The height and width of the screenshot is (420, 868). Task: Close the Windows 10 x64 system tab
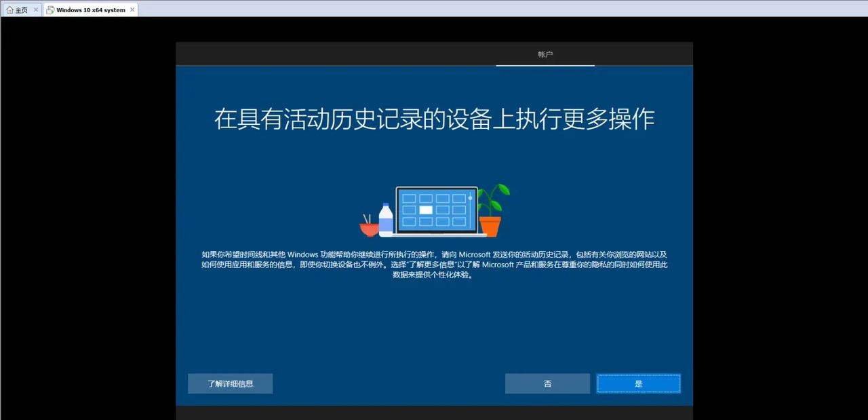[x=132, y=9]
